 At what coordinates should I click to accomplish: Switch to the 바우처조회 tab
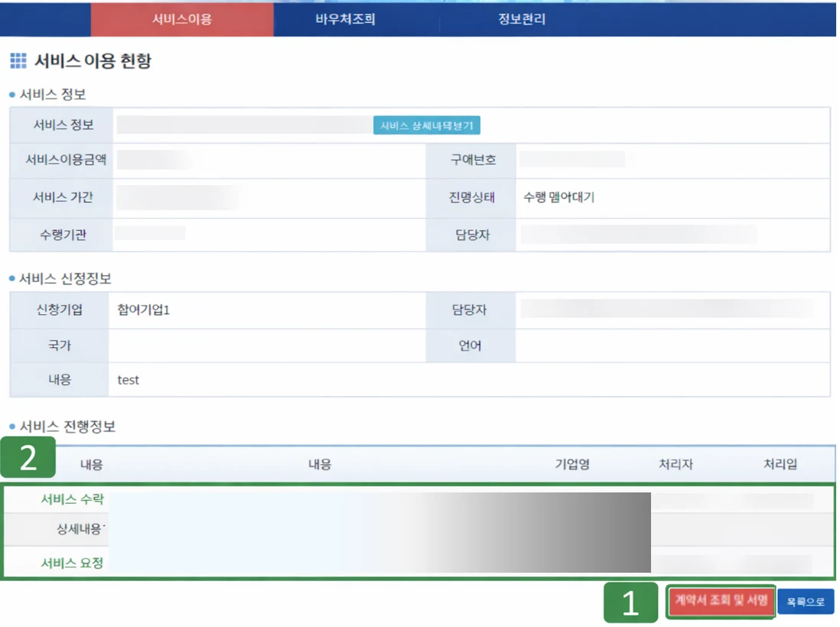pos(346,19)
